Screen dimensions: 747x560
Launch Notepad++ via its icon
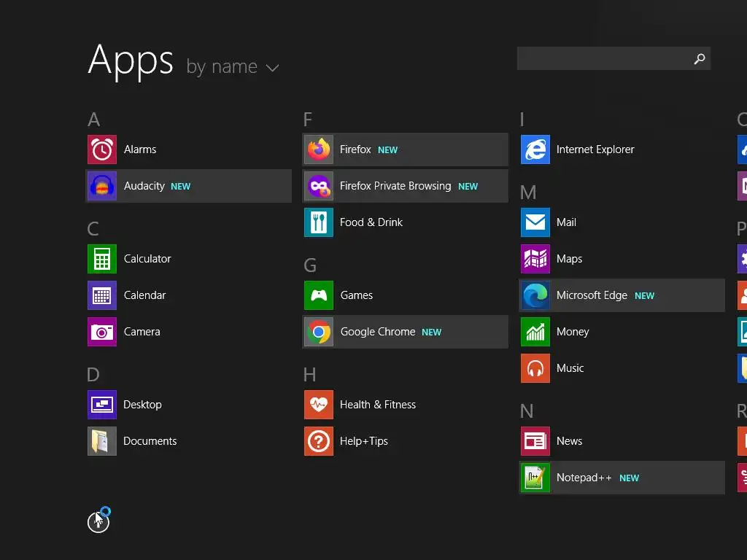(535, 478)
